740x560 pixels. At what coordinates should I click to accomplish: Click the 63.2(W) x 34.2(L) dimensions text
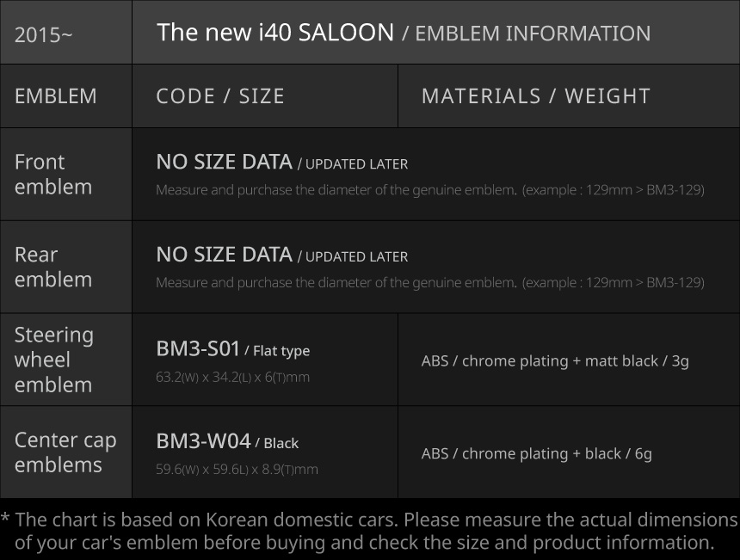point(232,378)
